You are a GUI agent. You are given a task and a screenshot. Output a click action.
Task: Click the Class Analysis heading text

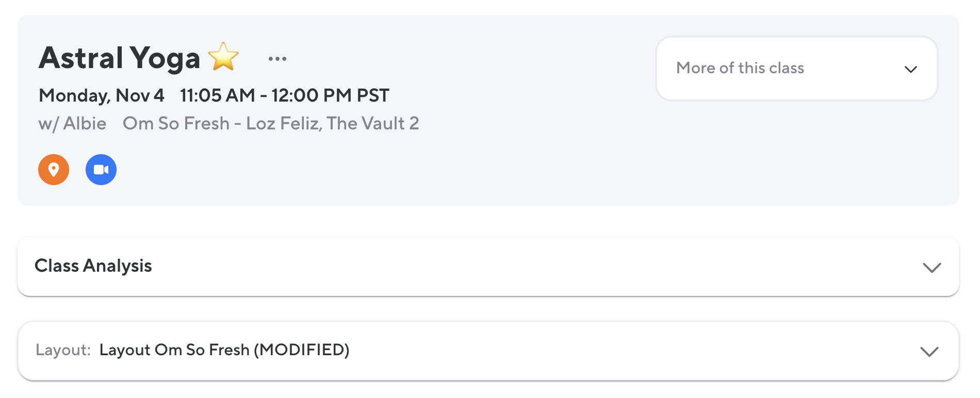[93, 266]
